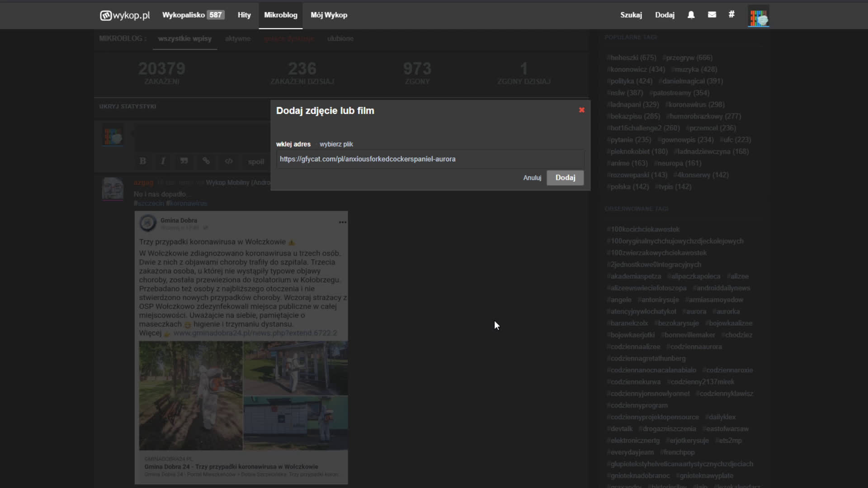
Task: Click the azgag user avatar
Action: tap(113, 188)
